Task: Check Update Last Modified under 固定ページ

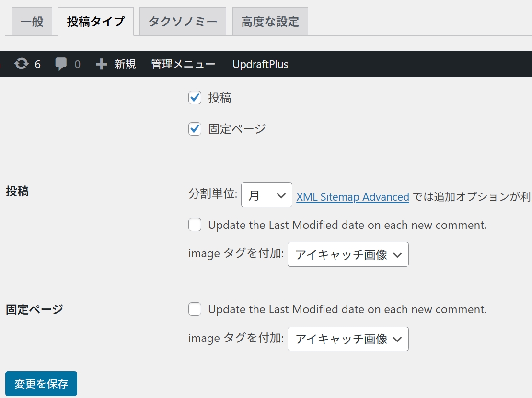Action: 195,309
